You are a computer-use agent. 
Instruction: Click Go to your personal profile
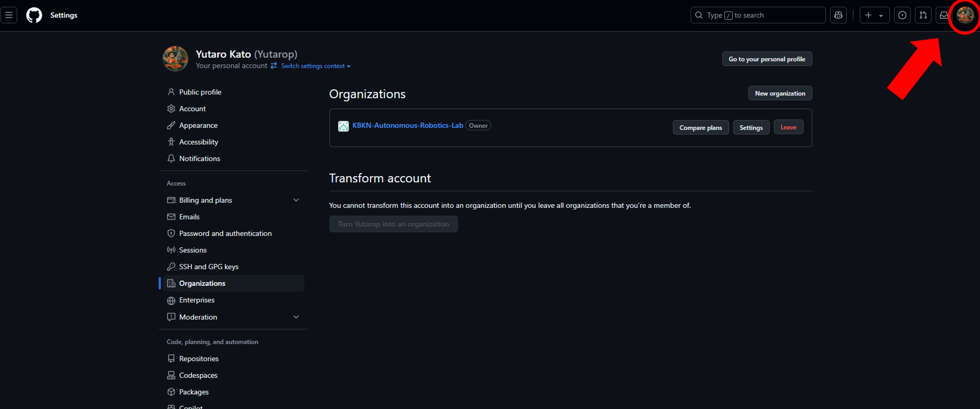pos(767,59)
